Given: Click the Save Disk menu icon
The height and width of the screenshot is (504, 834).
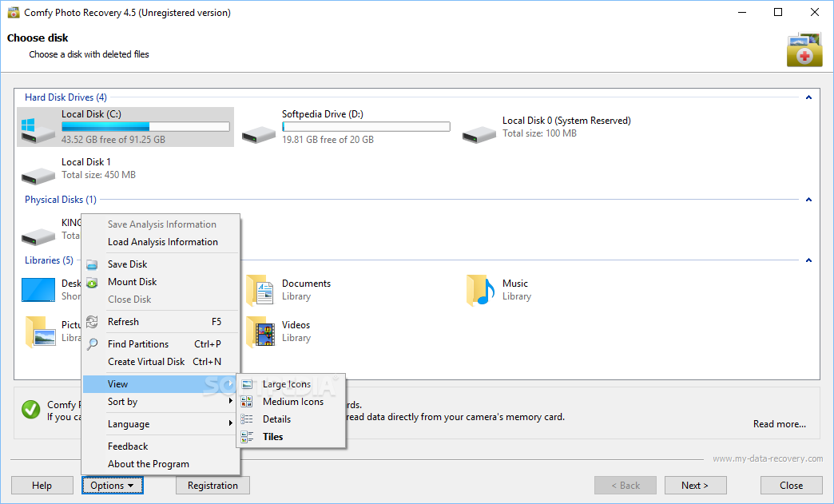Looking at the screenshot, I should (x=92, y=264).
